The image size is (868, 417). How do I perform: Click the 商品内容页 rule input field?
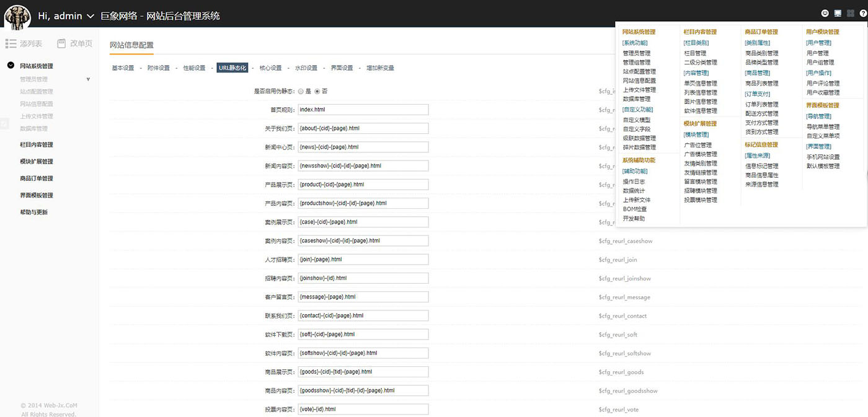363,390
